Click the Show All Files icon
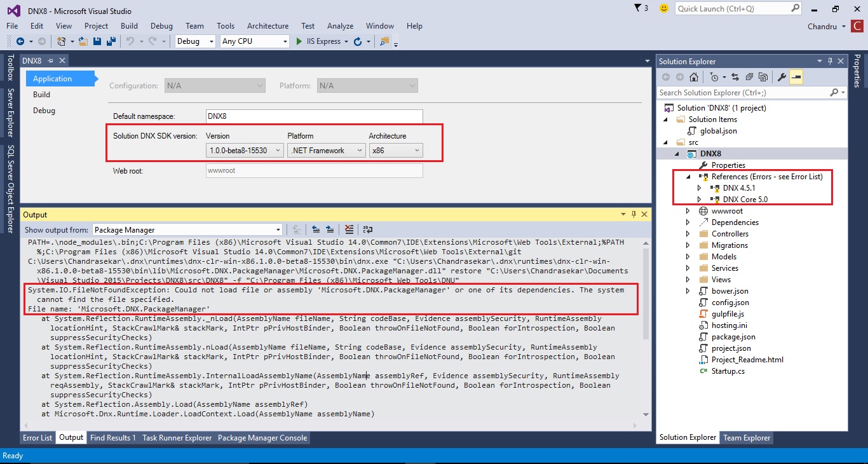868x464 pixels. (763, 77)
